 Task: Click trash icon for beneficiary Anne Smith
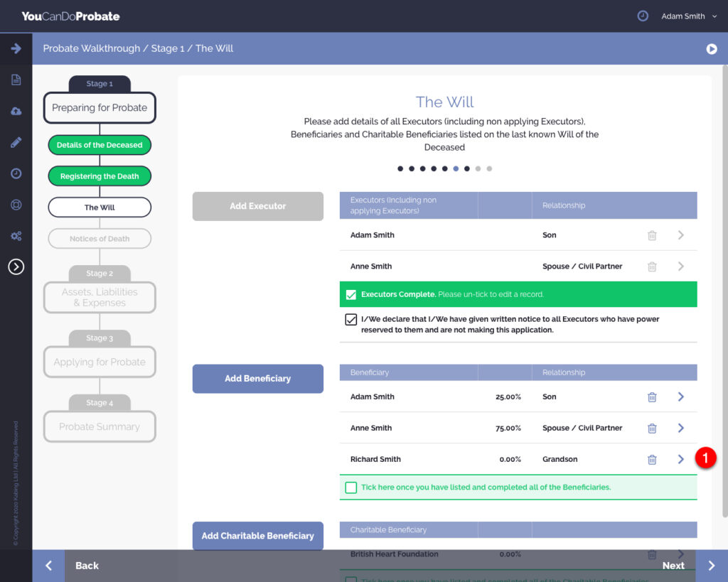click(652, 429)
